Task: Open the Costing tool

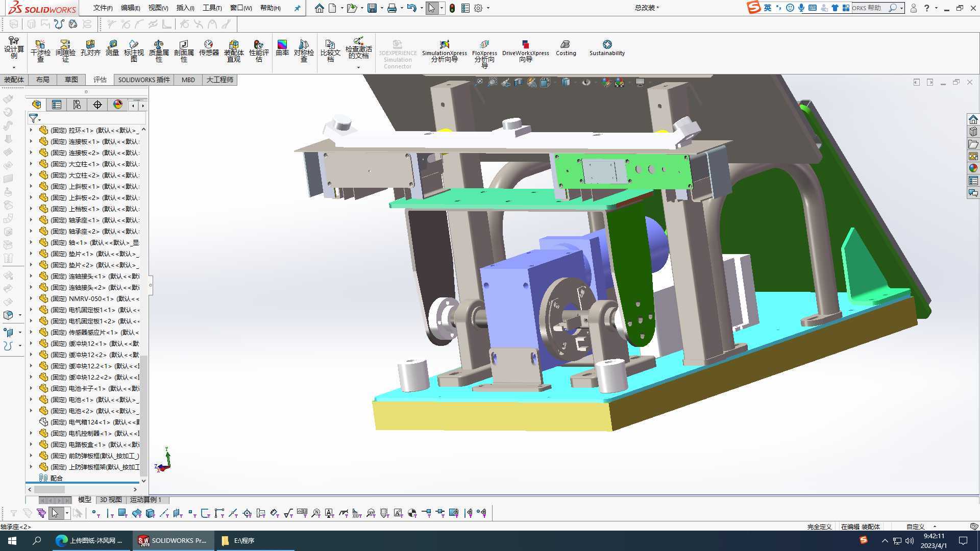Action: pos(566,48)
